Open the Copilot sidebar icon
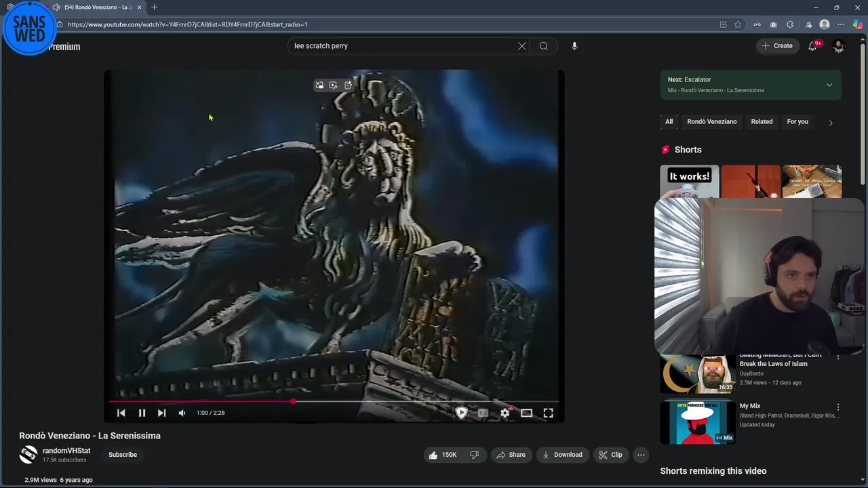This screenshot has height=488, width=868. [x=858, y=24]
